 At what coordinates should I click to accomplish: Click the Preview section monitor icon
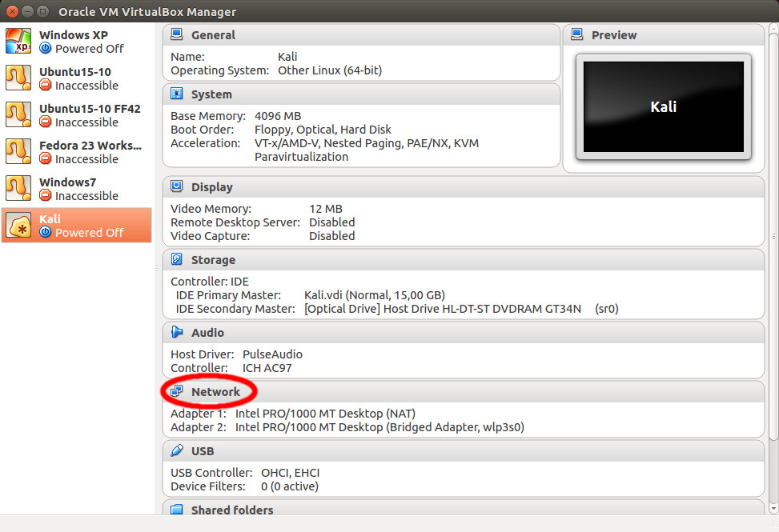pos(576,34)
